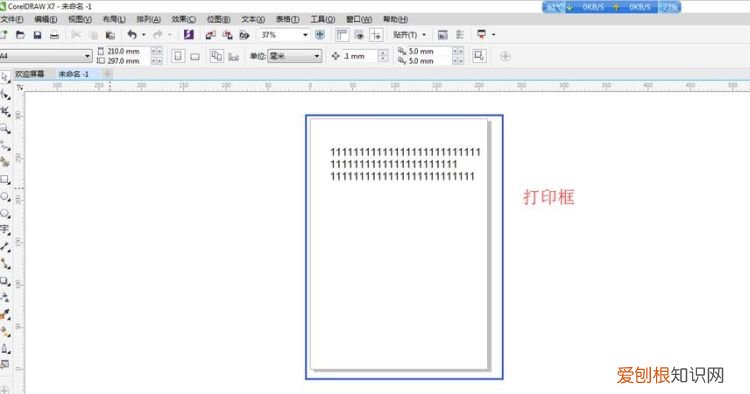Select the Crop tool
This screenshot has width=750, height=394.
point(5,111)
